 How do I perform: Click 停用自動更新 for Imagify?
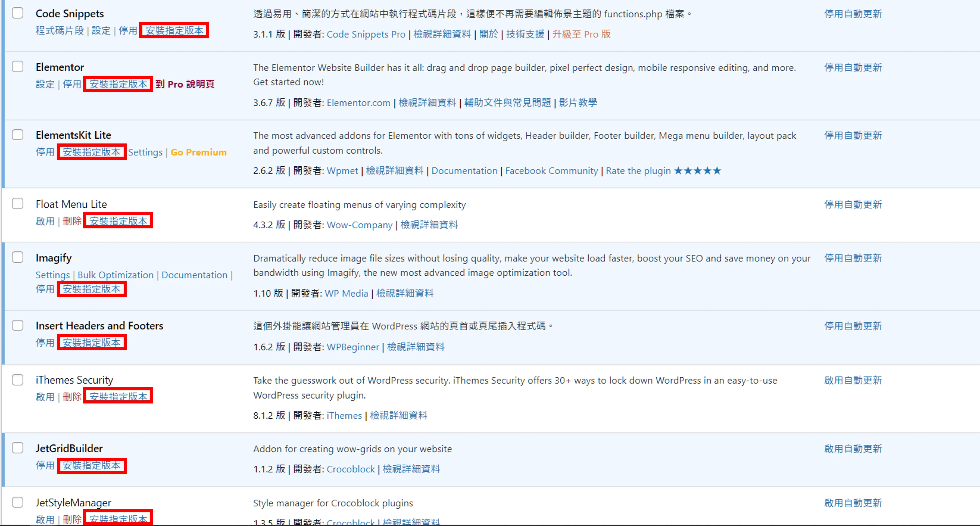[853, 258]
